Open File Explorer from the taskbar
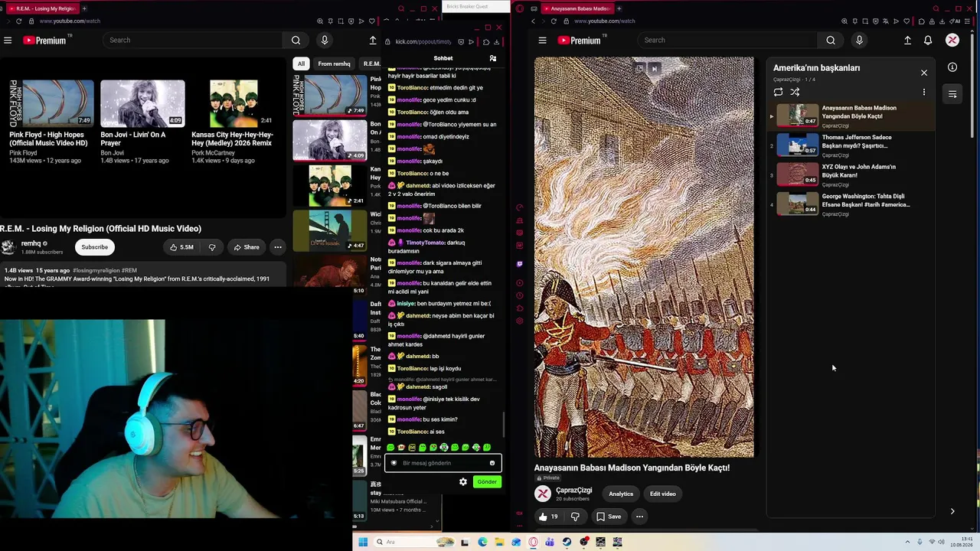Image resolution: width=980 pixels, height=551 pixels. tap(499, 542)
